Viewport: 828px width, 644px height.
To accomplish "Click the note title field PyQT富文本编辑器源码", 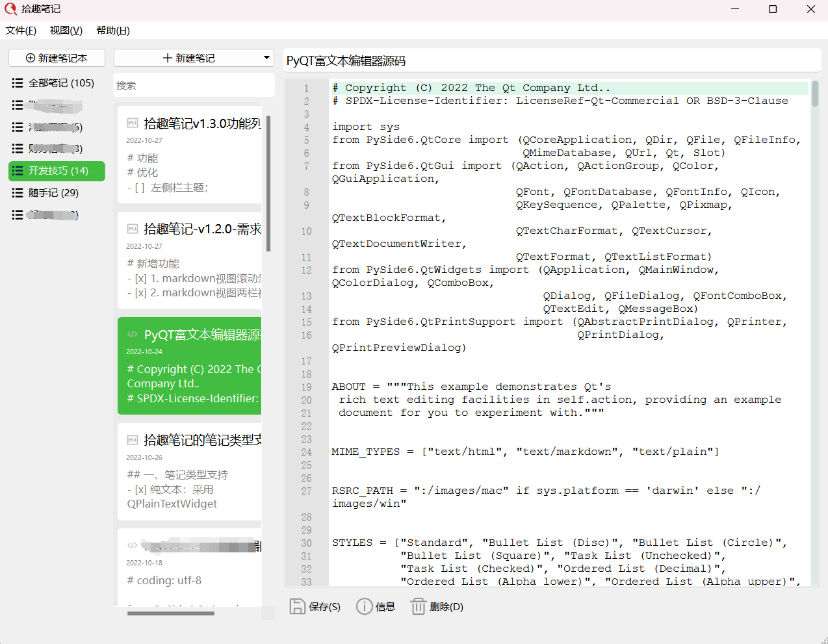I will 552,60.
